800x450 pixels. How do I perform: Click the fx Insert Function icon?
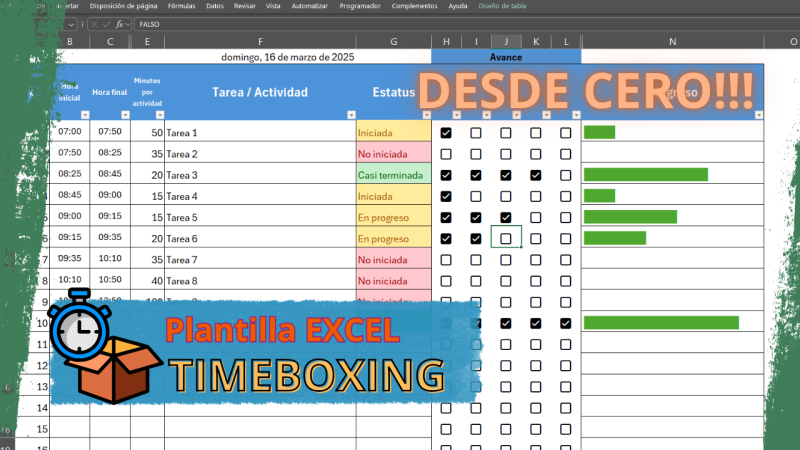(x=120, y=23)
